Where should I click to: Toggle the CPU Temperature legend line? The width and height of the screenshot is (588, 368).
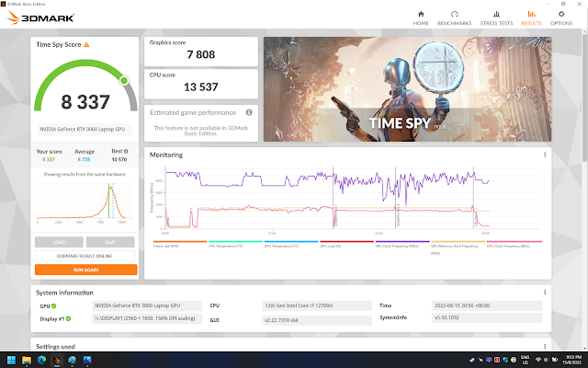235,244
